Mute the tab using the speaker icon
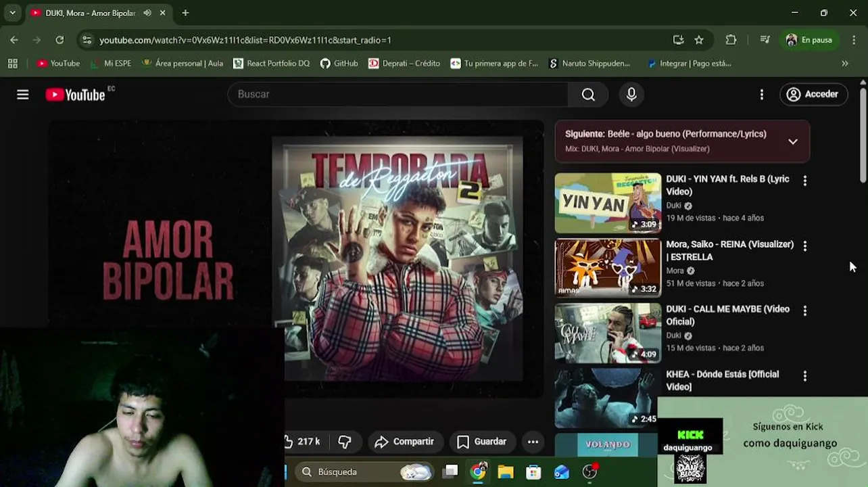 147,13
